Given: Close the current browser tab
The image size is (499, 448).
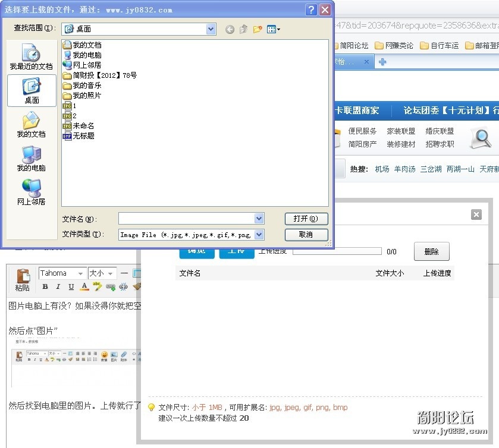Looking at the screenshot, I should pyautogui.click(x=366, y=62).
